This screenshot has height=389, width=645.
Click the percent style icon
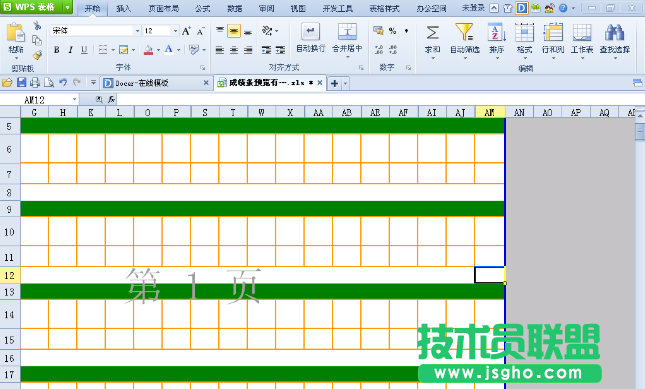click(x=392, y=30)
